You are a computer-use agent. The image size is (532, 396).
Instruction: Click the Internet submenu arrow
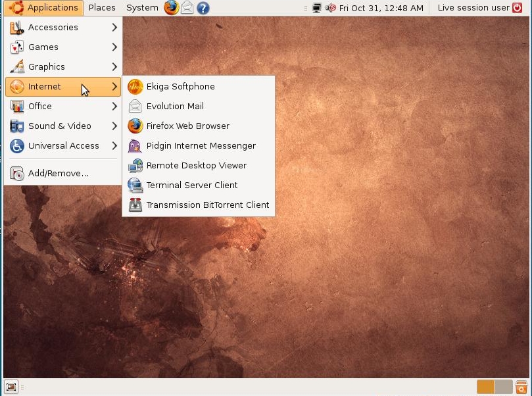click(114, 87)
